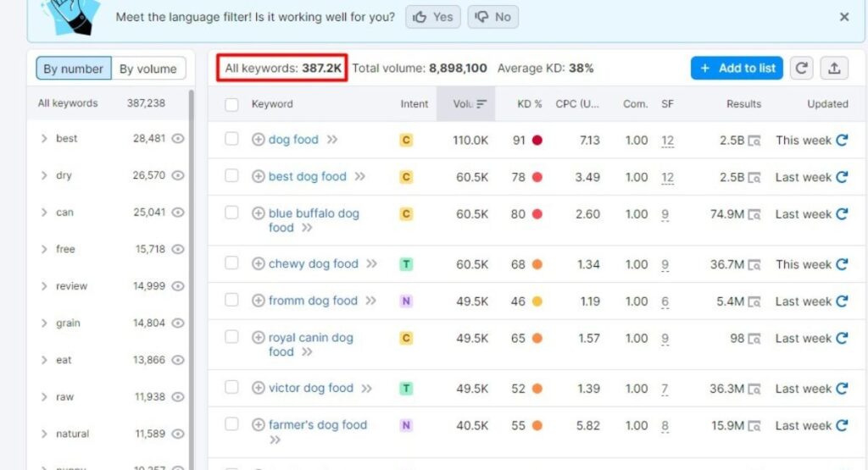This screenshot has width=868, height=470.
Task: Expand the 'natural' keyword group
Action: tap(44, 434)
